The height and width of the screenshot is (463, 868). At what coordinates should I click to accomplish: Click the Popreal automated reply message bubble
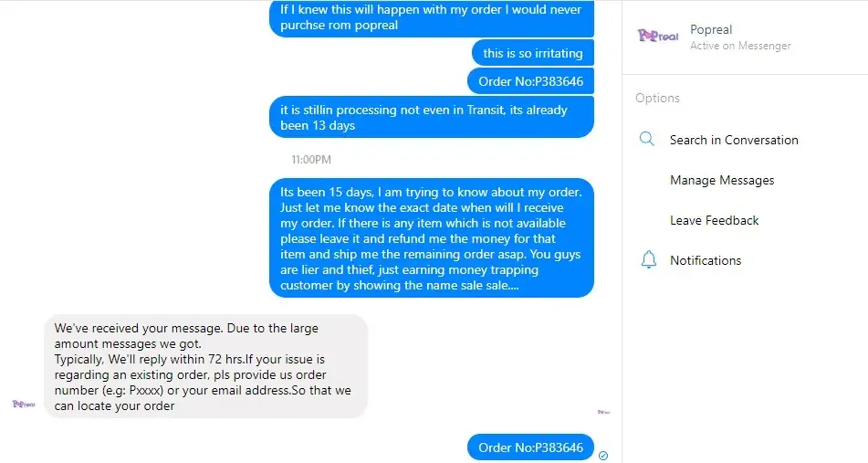[205, 366]
